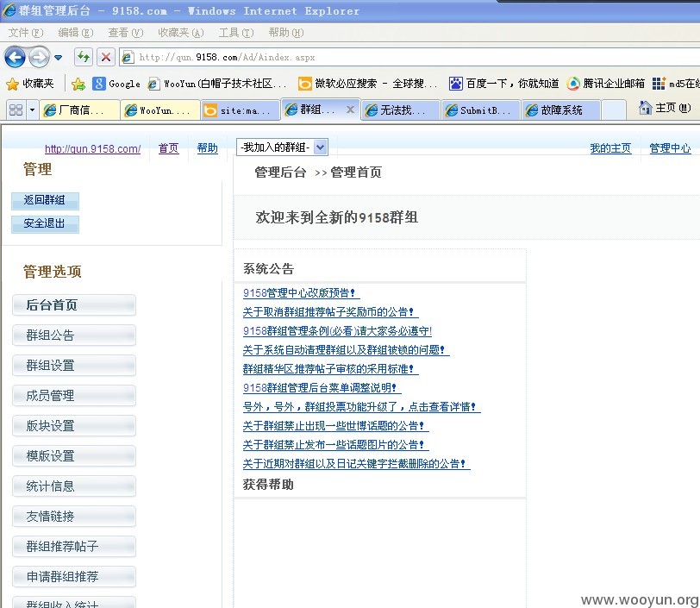The height and width of the screenshot is (608, 700).
Task: Open the 工具(T) menu
Action: click(x=236, y=33)
